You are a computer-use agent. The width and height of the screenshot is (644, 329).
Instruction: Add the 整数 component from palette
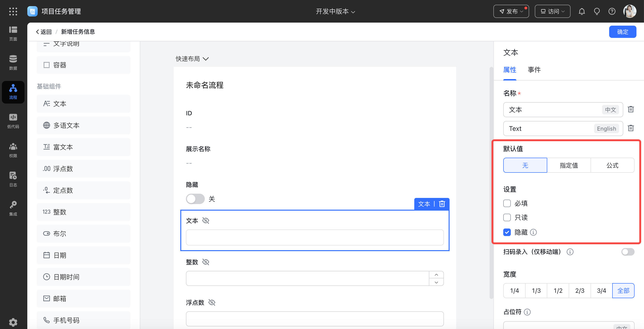[x=84, y=212]
